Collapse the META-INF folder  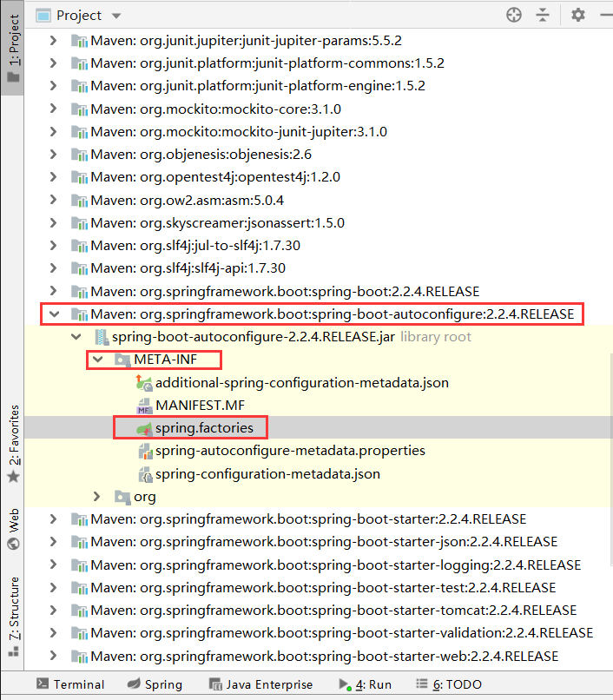[98, 360]
